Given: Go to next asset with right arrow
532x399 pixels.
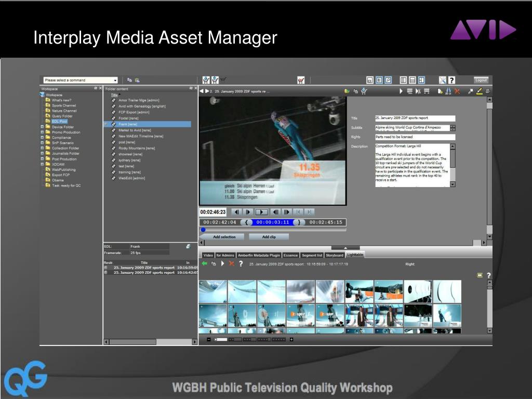Looking at the screenshot, I should click(x=207, y=91).
